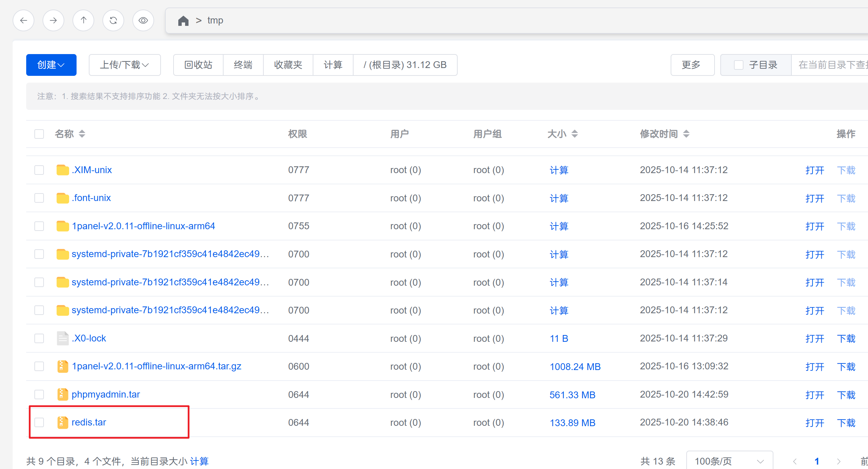Image resolution: width=868 pixels, height=469 pixels.
Task: Click the .XIM-unix folder icon
Action: click(x=63, y=170)
